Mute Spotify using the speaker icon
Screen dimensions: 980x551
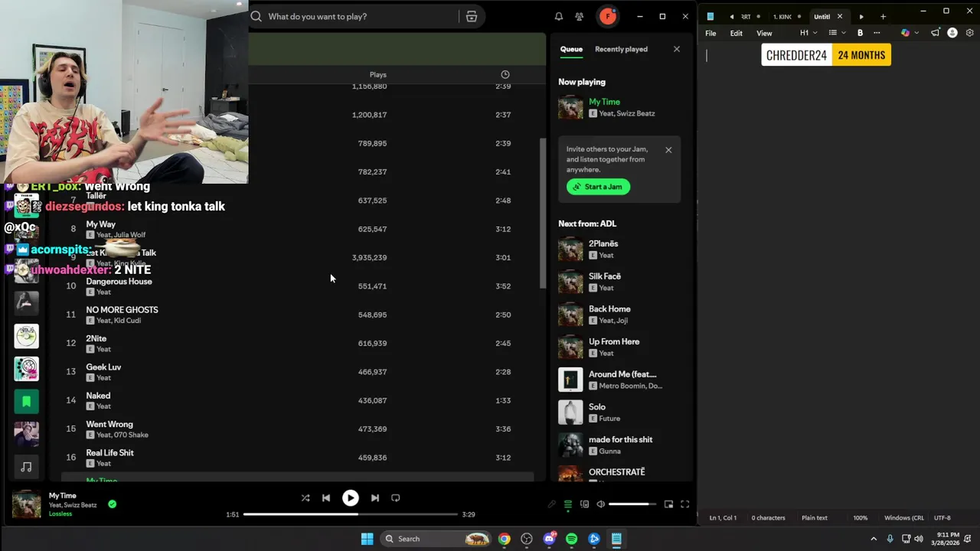(x=601, y=504)
